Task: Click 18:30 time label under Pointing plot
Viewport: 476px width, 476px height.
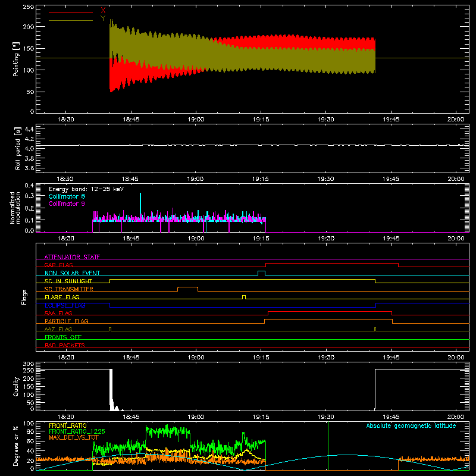Action: point(66,120)
